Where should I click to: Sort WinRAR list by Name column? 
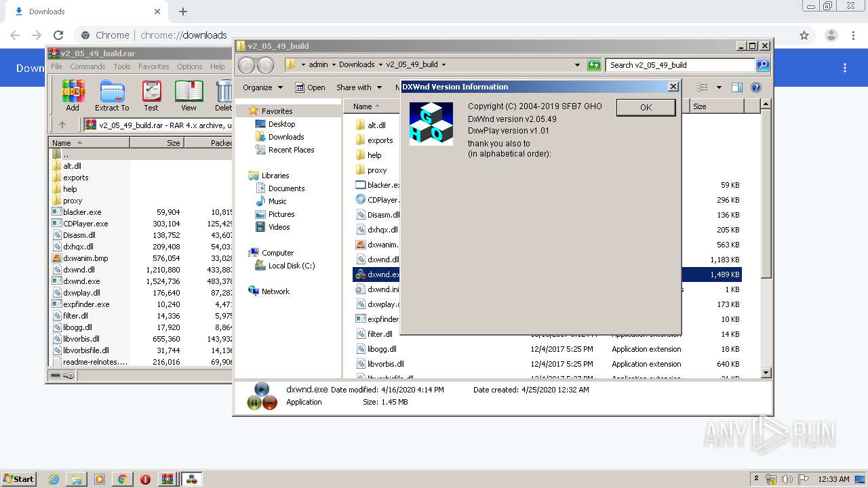tap(89, 143)
